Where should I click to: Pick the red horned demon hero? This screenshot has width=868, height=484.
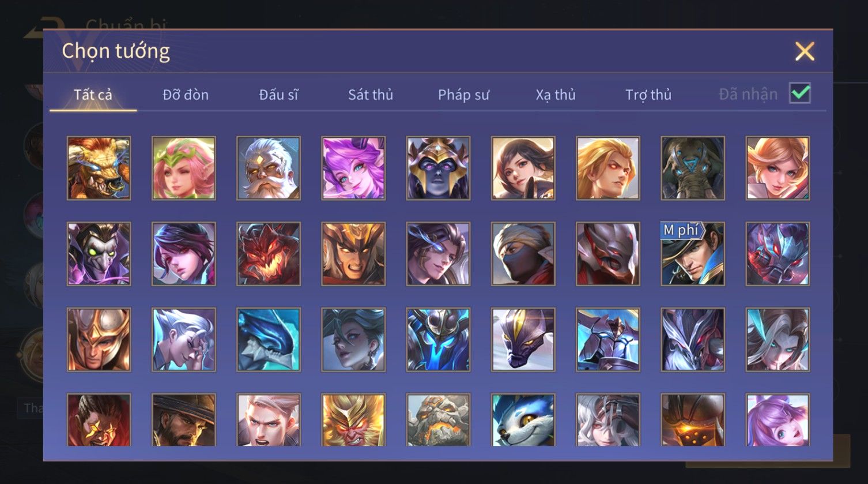(x=269, y=254)
